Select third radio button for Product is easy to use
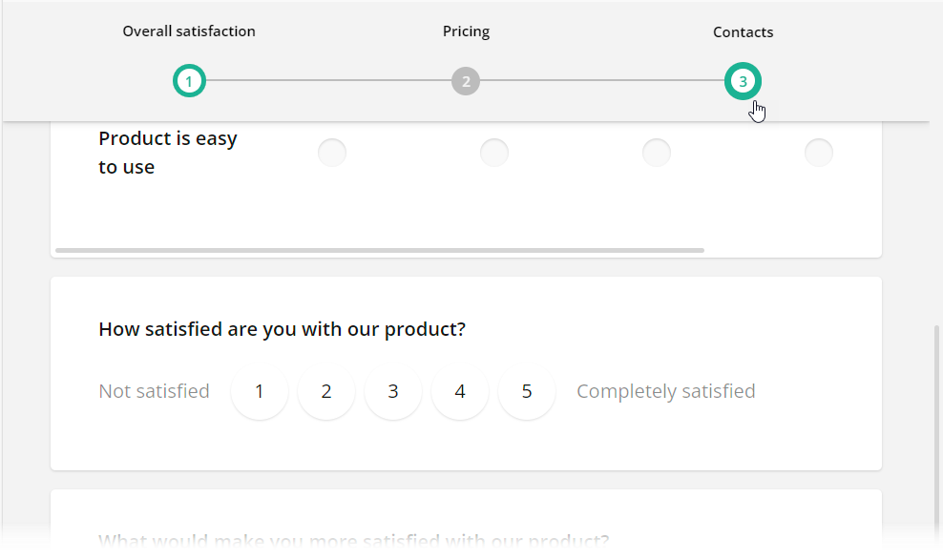 click(657, 152)
